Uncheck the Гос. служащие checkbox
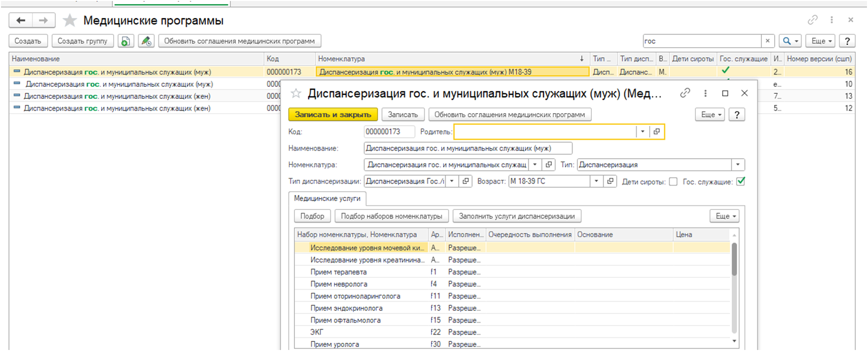 tap(741, 182)
